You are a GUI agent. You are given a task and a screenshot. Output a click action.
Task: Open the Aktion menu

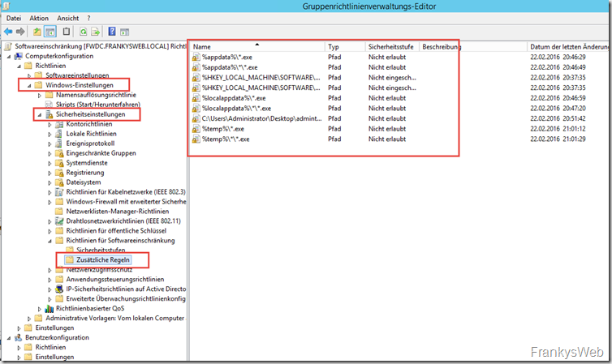(38, 18)
